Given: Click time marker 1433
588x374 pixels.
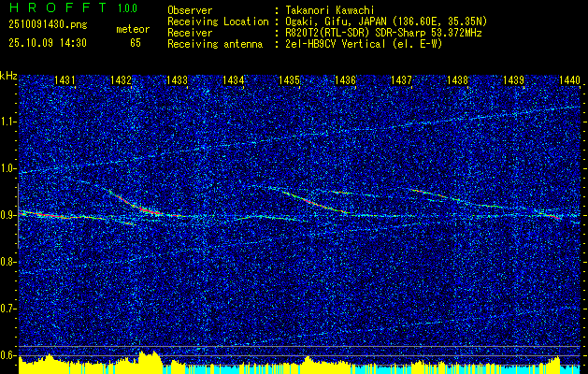Looking at the screenshot, I should click(177, 79).
